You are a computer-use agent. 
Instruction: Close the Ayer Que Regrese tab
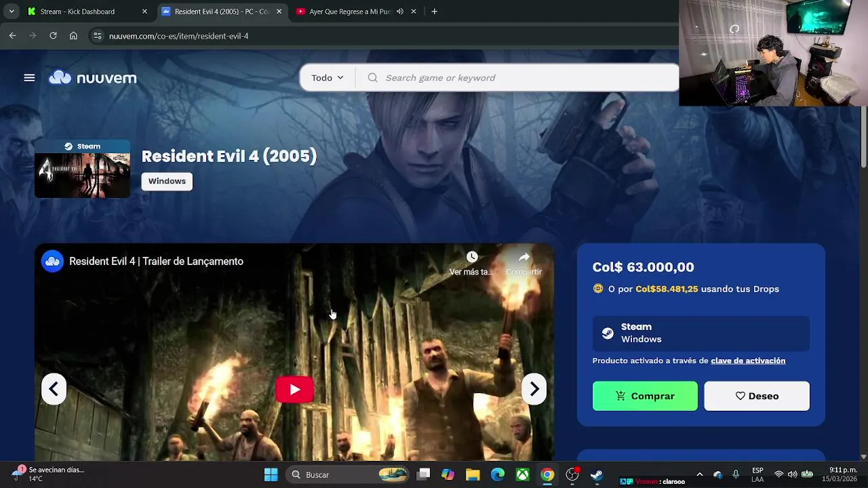[x=414, y=12]
